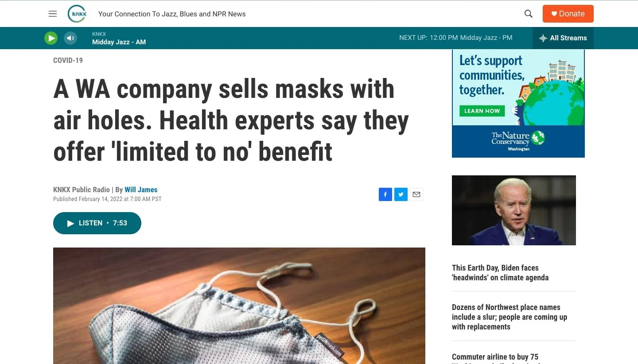This screenshot has height=364, width=638.
Task: Open the search magnifier icon
Action: click(x=528, y=14)
